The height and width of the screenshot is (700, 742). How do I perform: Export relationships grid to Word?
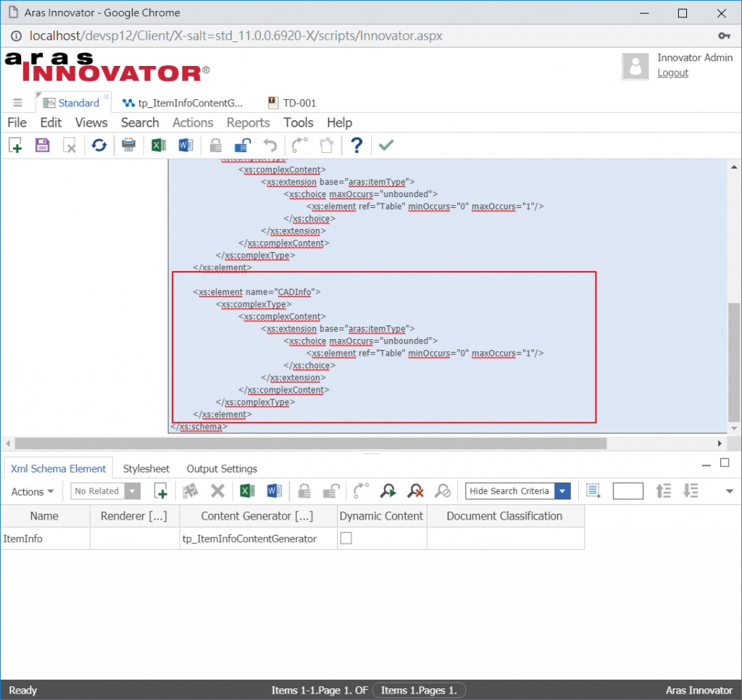[x=275, y=491]
